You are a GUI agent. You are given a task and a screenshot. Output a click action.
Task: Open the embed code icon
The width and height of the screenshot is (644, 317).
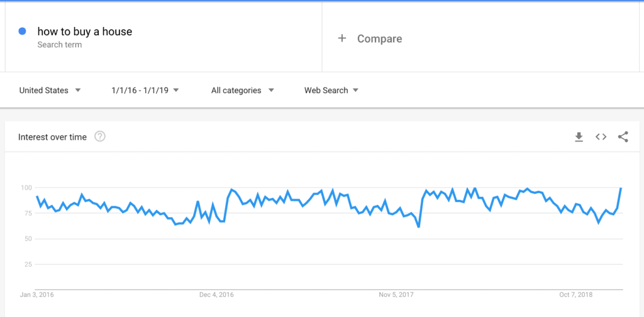pos(601,137)
